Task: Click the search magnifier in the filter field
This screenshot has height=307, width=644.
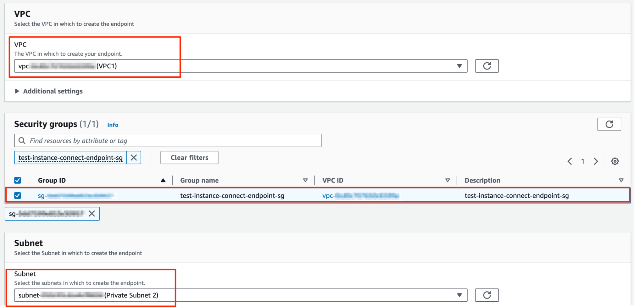Action: [21, 140]
